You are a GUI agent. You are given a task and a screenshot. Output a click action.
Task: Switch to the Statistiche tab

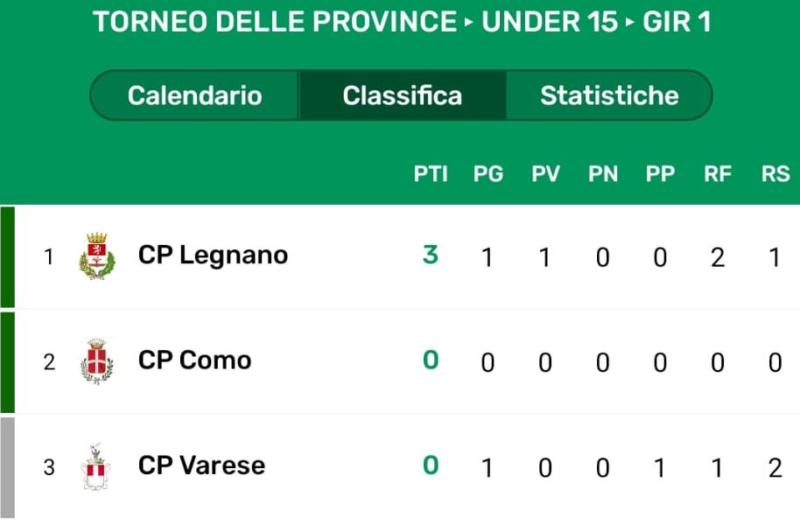[x=609, y=95]
